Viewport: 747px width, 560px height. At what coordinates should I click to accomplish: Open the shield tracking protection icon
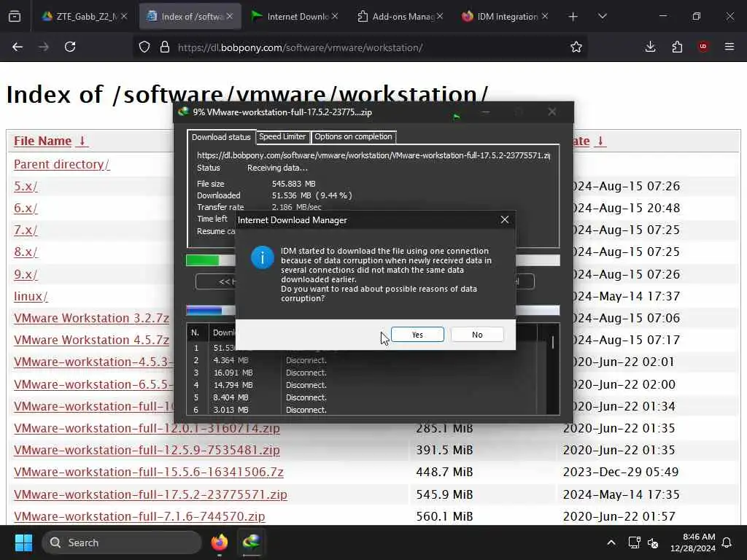[x=144, y=47]
